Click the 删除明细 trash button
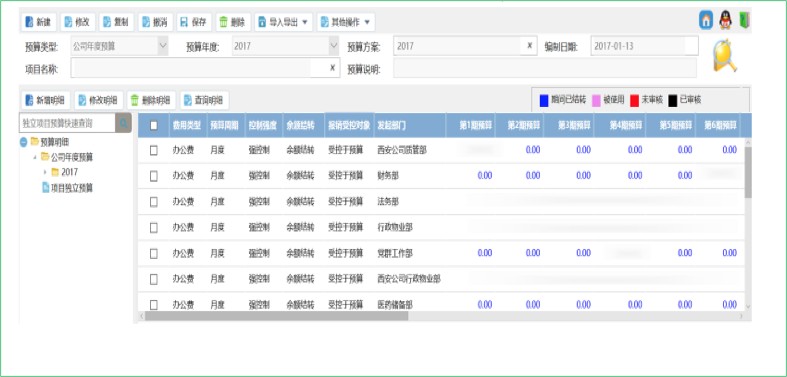Image resolution: width=787 pixels, height=377 pixels. click(152, 100)
